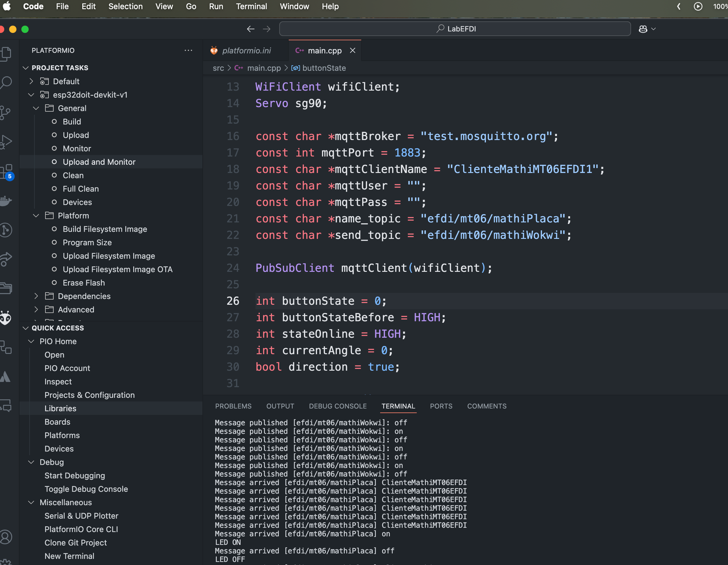Close the main.cpp editor tab
Viewport: 728px width, 565px height.
pyautogui.click(x=353, y=50)
